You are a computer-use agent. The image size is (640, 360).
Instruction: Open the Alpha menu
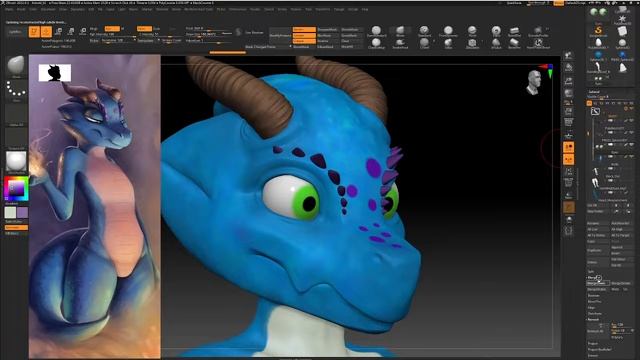(8, 9)
